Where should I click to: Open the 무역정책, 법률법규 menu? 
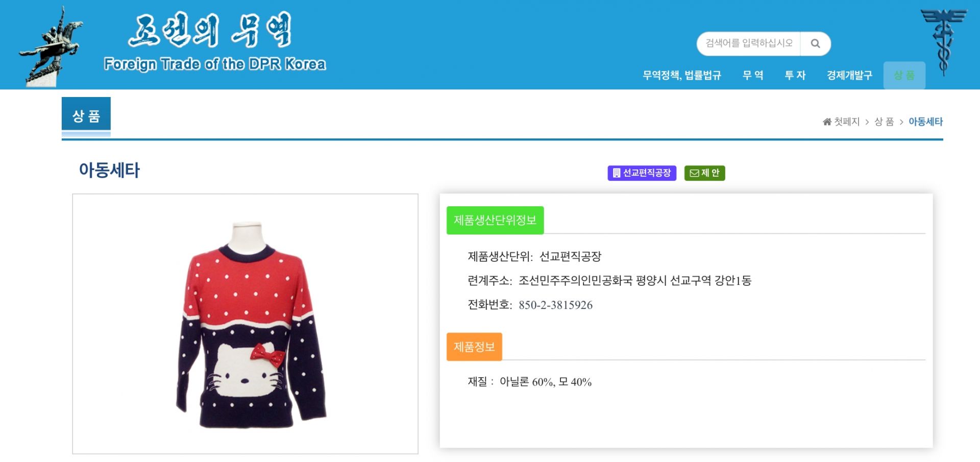(x=681, y=76)
